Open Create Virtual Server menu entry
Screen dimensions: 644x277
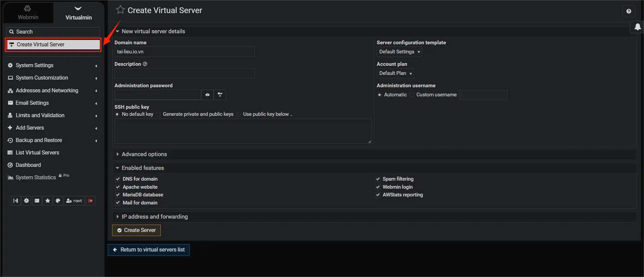coord(53,44)
